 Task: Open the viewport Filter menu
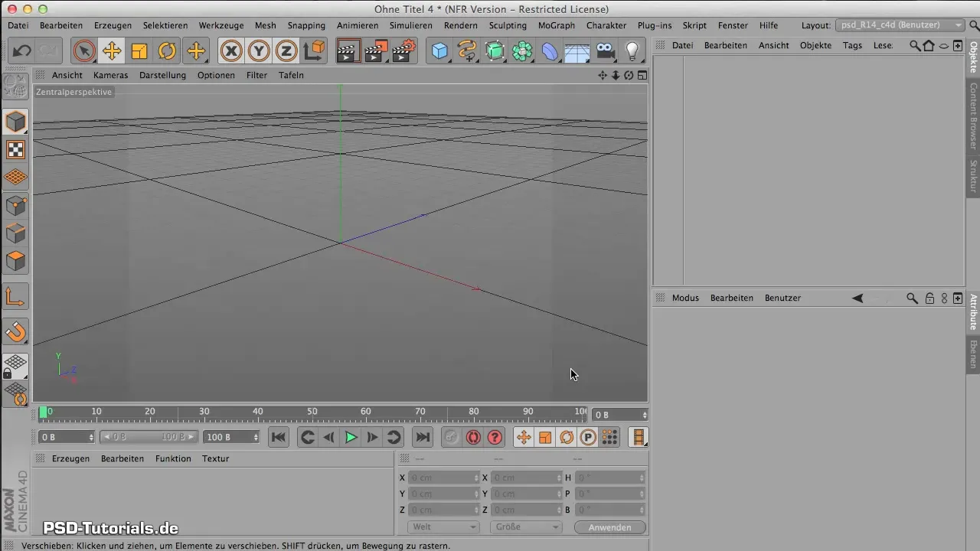click(x=257, y=75)
